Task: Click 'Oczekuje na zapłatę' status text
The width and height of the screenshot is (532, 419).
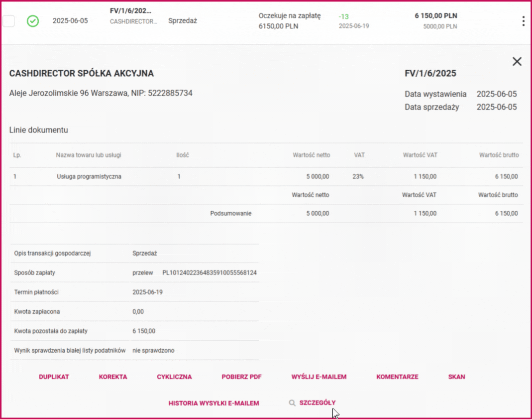Action: [x=290, y=15]
